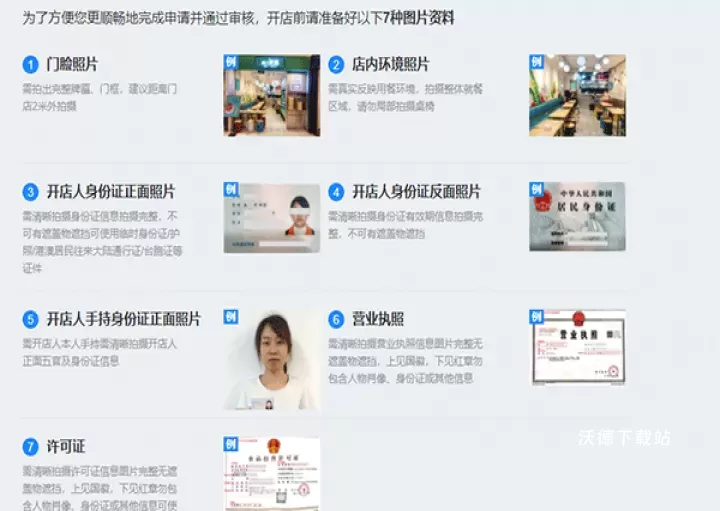Select the heading 许可证

pyautogui.click(x=66, y=446)
